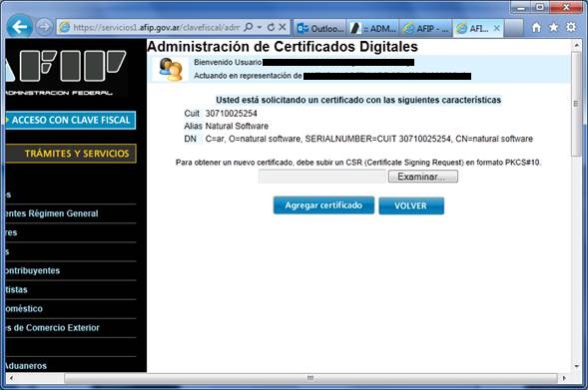The height and width of the screenshot is (390, 588).
Task: Select the Alias value Natural Software
Action: pos(237,127)
